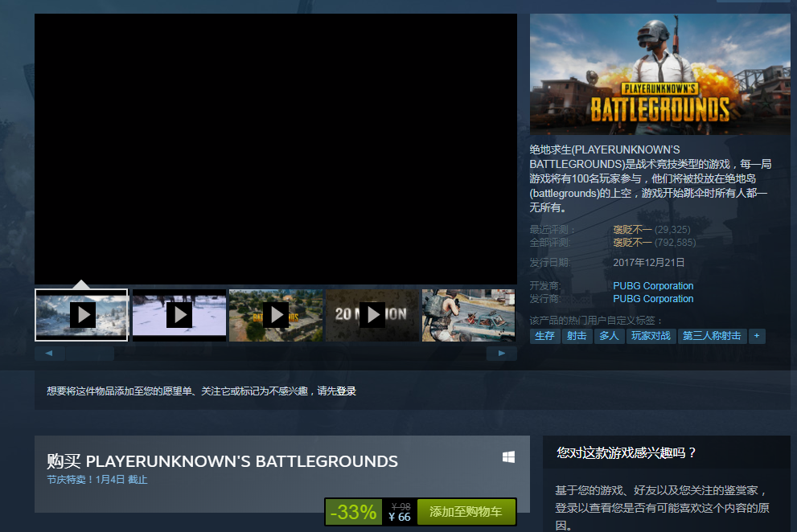Open developer PUBG Corporation link

[x=653, y=285]
